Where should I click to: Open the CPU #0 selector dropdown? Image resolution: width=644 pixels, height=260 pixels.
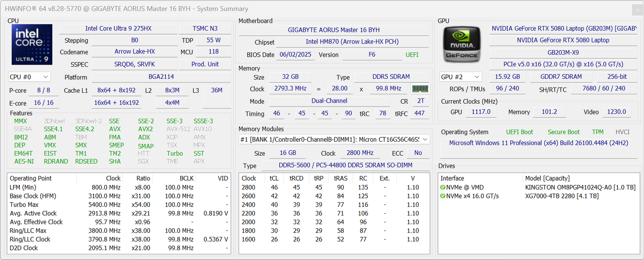(x=29, y=77)
